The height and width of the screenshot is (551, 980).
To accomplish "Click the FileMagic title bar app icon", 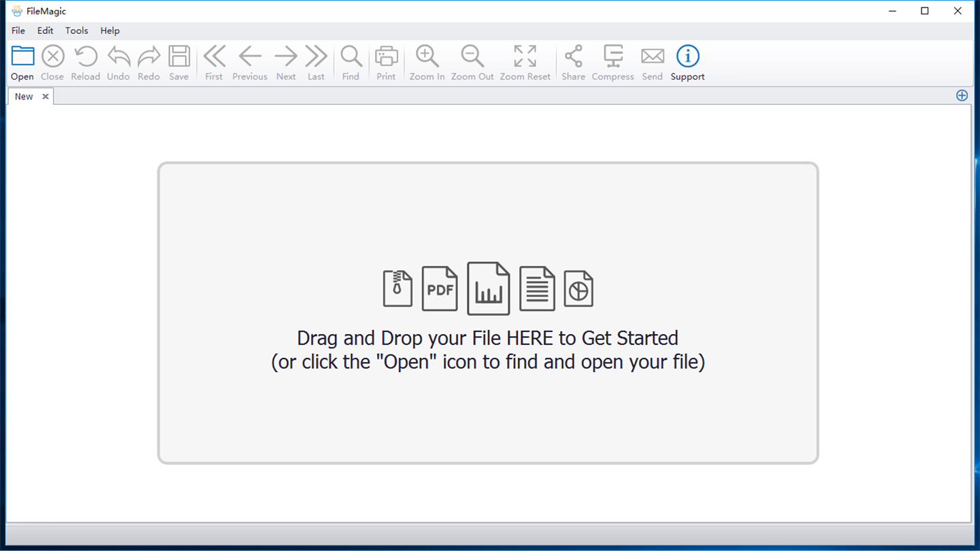I will pos(17,11).
